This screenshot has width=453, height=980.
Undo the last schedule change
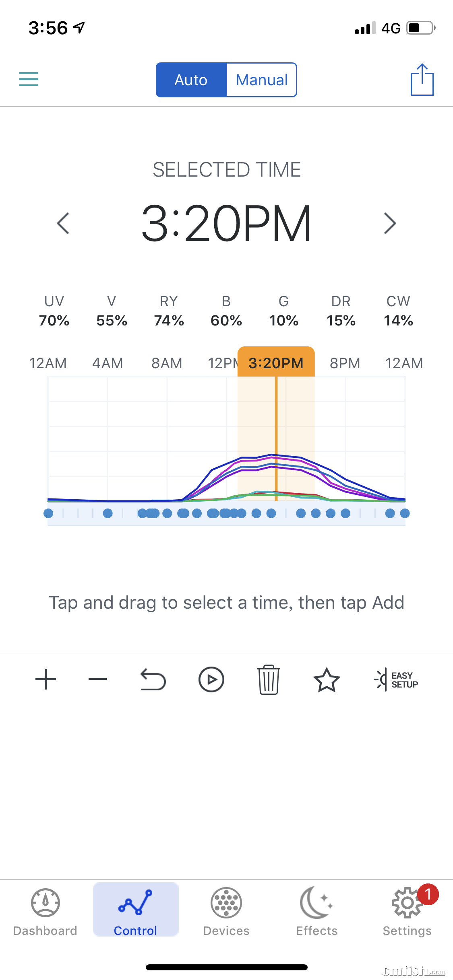coord(153,679)
